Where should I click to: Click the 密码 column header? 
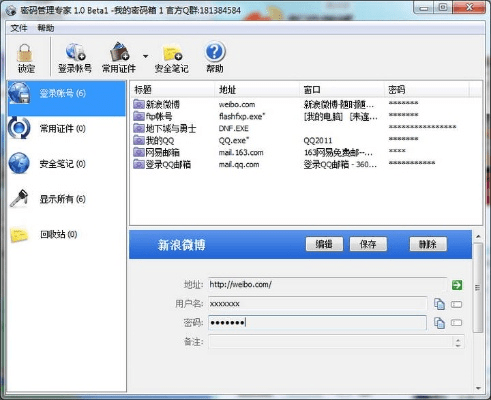coord(427,89)
